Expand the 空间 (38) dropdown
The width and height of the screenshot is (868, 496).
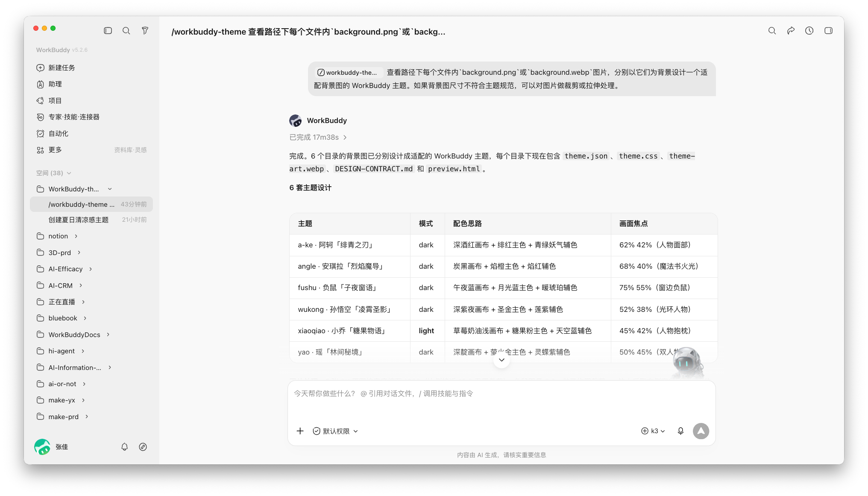54,173
